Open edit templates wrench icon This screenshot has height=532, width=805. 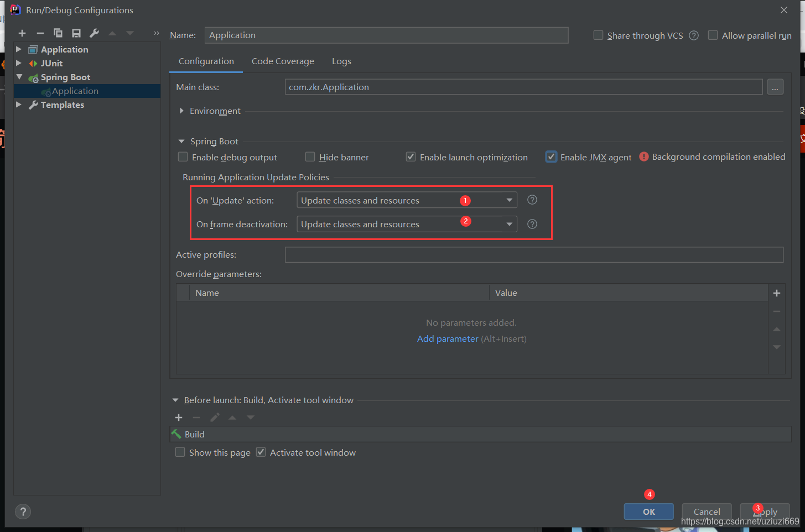point(95,33)
